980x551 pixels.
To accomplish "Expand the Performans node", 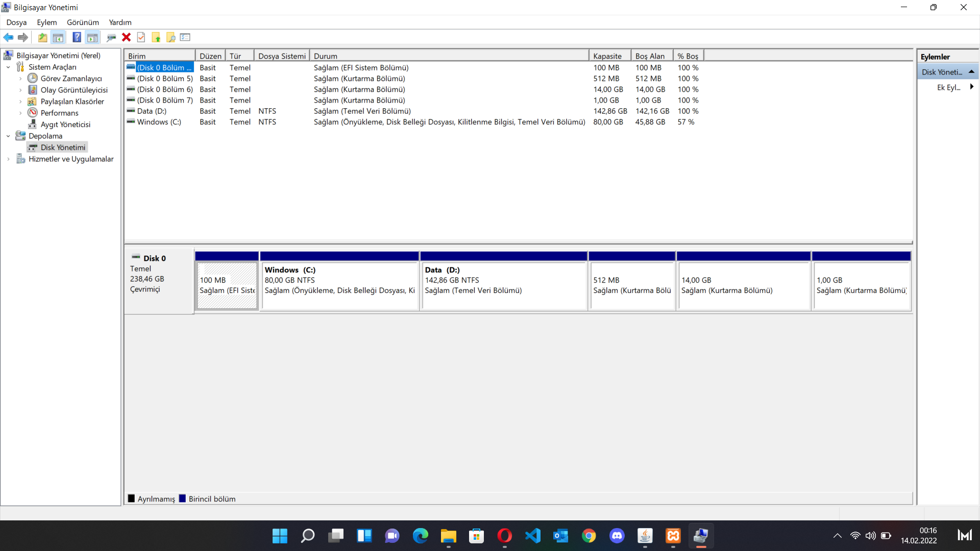I will (x=20, y=113).
